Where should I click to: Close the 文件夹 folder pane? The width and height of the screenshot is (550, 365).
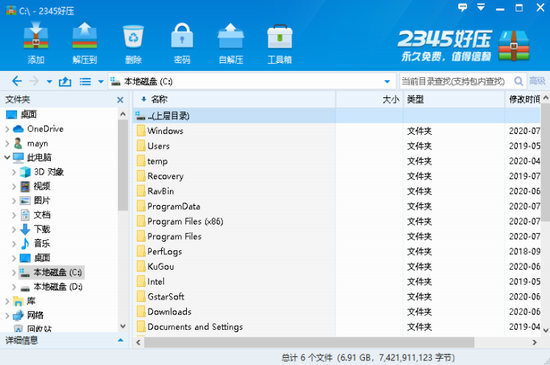(120, 100)
